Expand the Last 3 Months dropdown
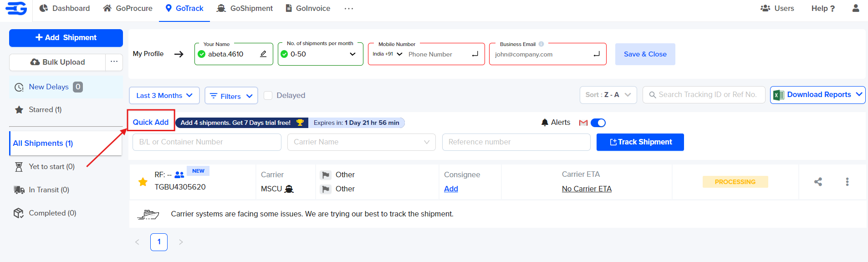This screenshot has height=262, width=868. (x=164, y=96)
